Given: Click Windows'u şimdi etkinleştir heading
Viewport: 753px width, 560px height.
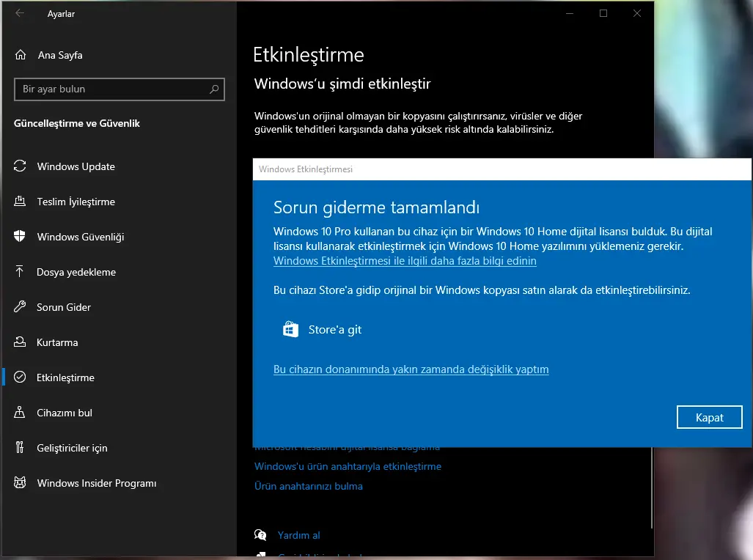Looking at the screenshot, I should click(342, 84).
